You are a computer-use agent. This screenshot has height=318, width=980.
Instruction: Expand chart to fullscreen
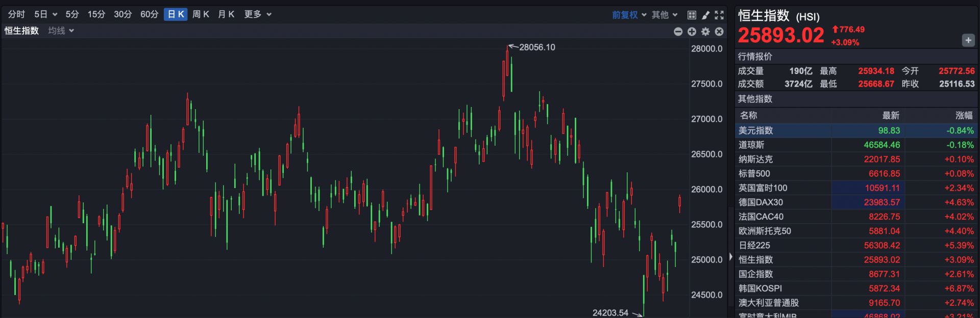point(719,15)
